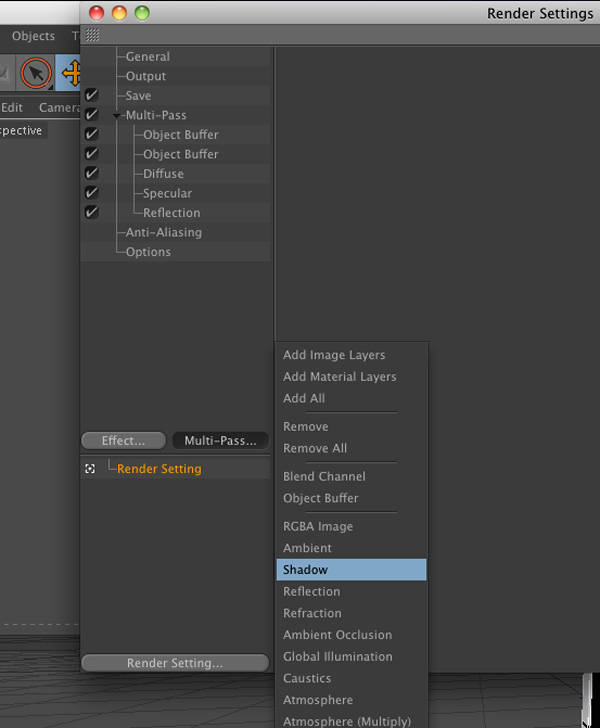Toggle the first Object Buffer checkbox
The width and height of the screenshot is (600, 728).
coord(91,134)
